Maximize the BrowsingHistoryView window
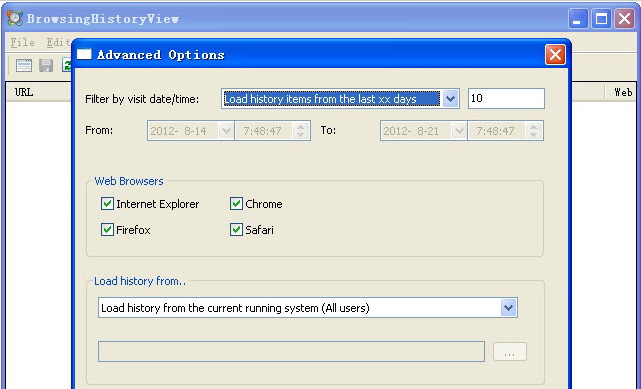The height and width of the screenshot is (389, 641). pyautogui.click(x=601, y=19)
